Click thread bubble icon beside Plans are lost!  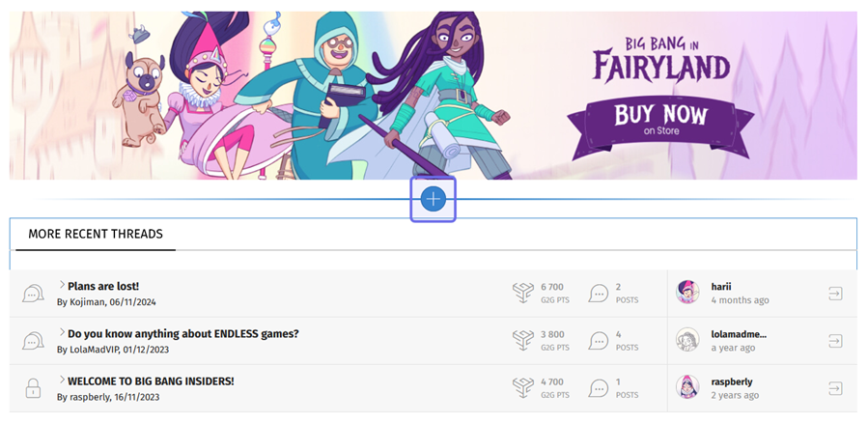pos(33,293)
